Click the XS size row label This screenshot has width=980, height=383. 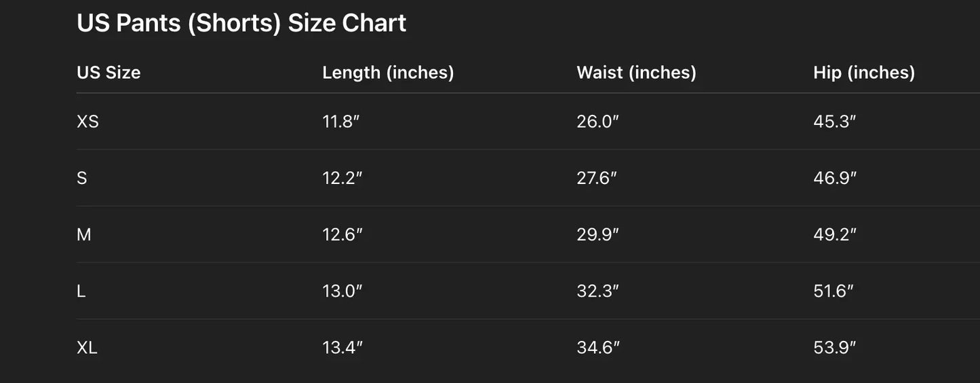[87, 122]
